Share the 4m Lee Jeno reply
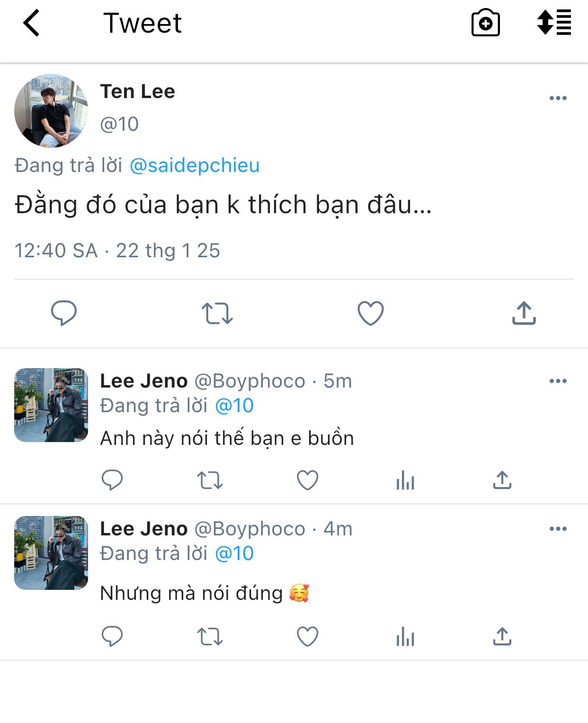 pos(502,636)
